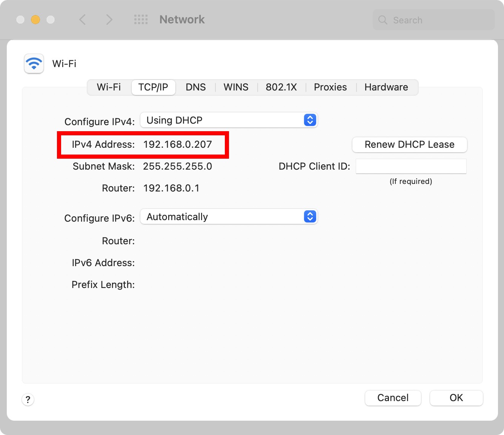Click the Configure IPv4 stepper arrows
504x435 pixels.
tap(309, 120)
